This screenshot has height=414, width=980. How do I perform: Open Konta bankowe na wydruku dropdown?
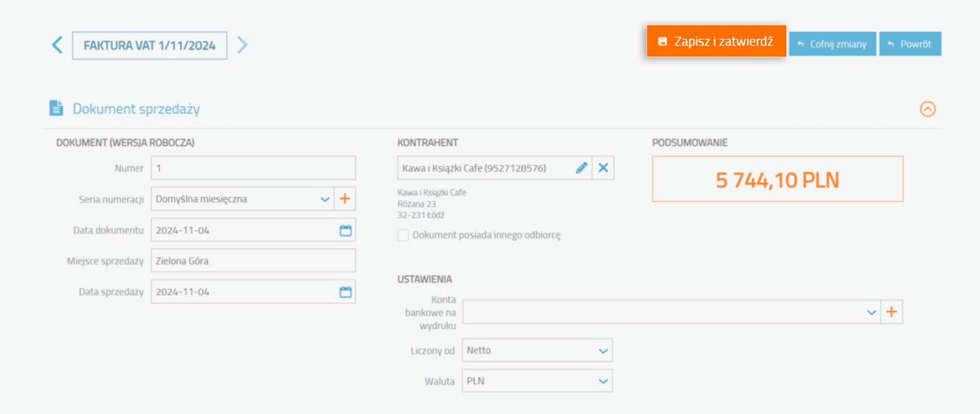(672, 312)
